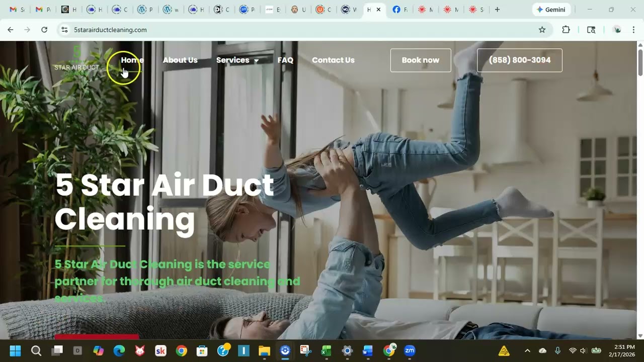Reload the page with the refresh icon

(44, 30)
